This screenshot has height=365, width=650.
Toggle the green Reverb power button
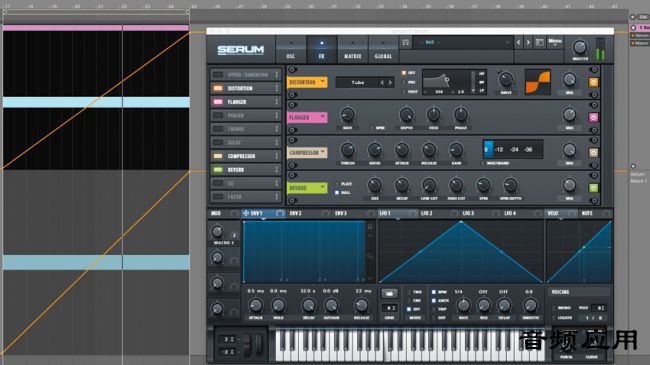point(593,188)
